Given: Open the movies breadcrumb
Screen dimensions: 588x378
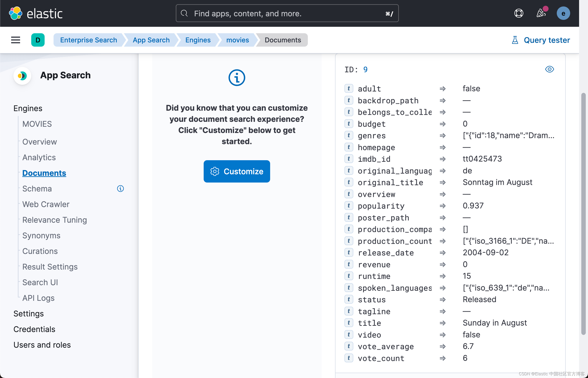Looking at the screenshot, I should [x=238, y=40].
